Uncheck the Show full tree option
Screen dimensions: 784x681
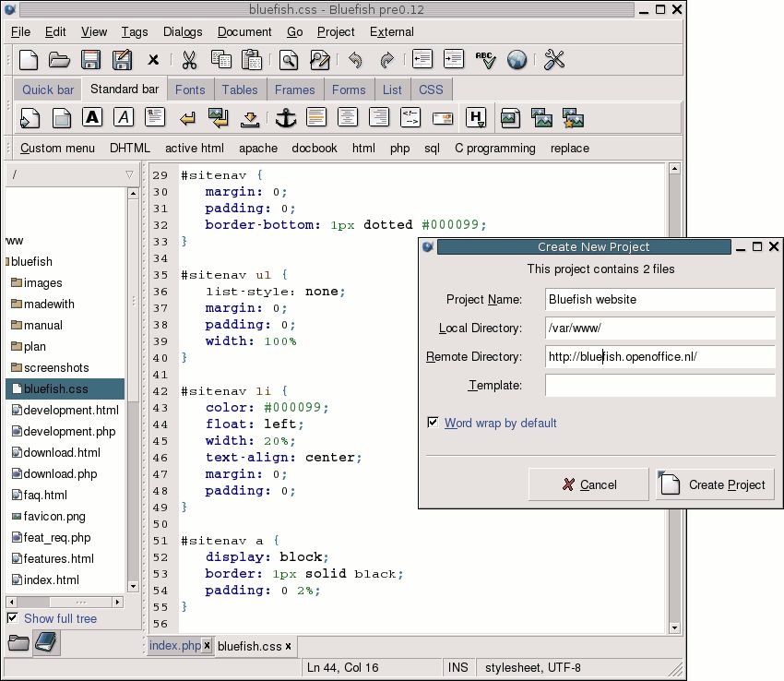(x=13, y=618)
